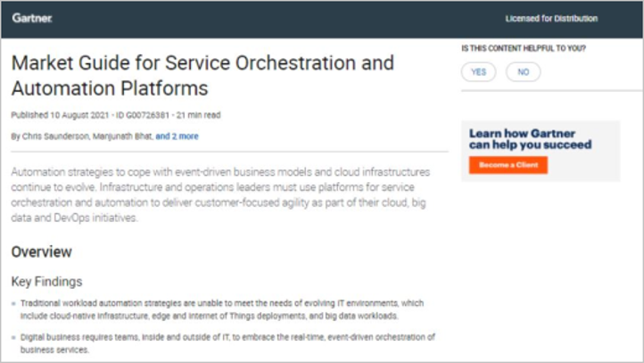Image resolution: width=644 pixels, height=363 pixels.
Task: Select author name Manjunath Bhat
Action: (x=123, y=136)
